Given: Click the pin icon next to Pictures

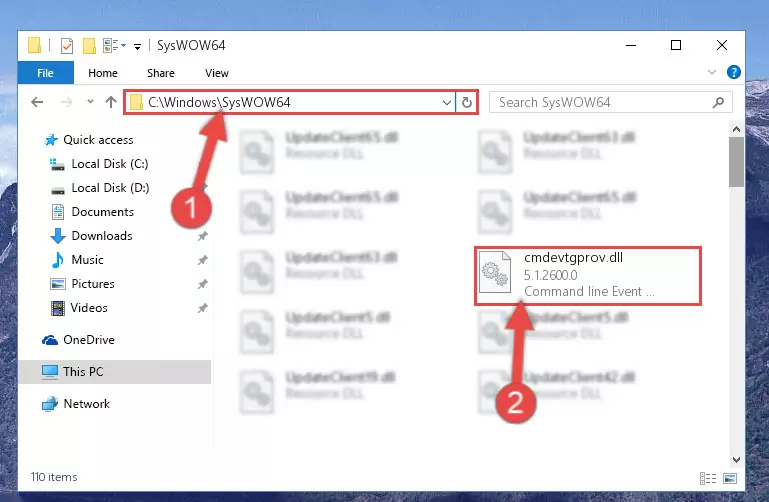Looking at the screenshot, I should (202, 284).
